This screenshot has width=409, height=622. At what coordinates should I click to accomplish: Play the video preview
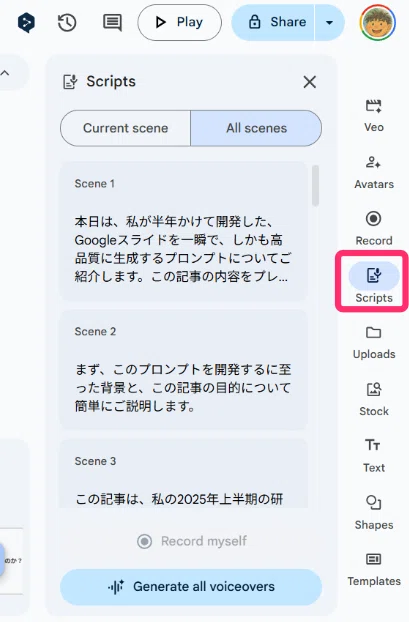tap(179, 23)
